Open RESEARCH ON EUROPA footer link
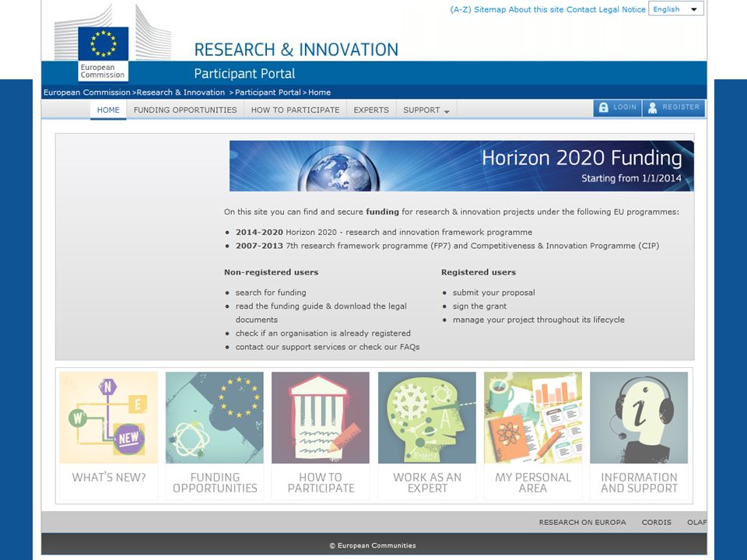Screen dimensions: 747x560 tap(582, 523)
